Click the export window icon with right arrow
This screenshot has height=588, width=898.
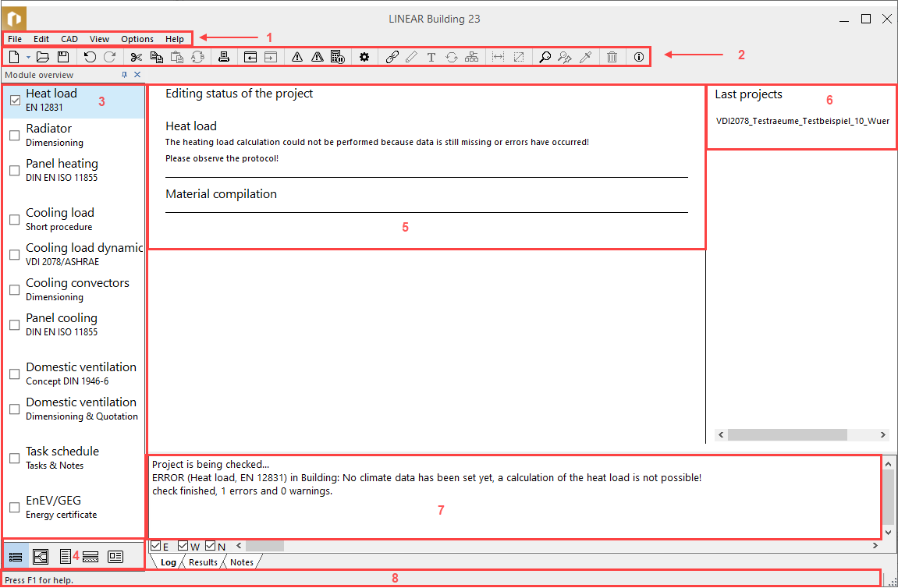click(x=270, y=57)
